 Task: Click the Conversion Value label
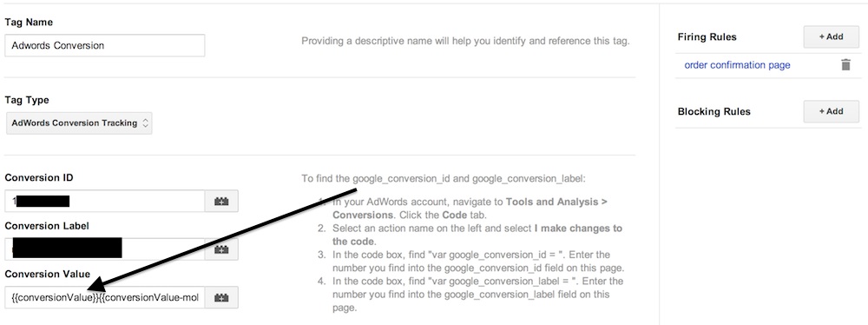(x=48, y=274)
